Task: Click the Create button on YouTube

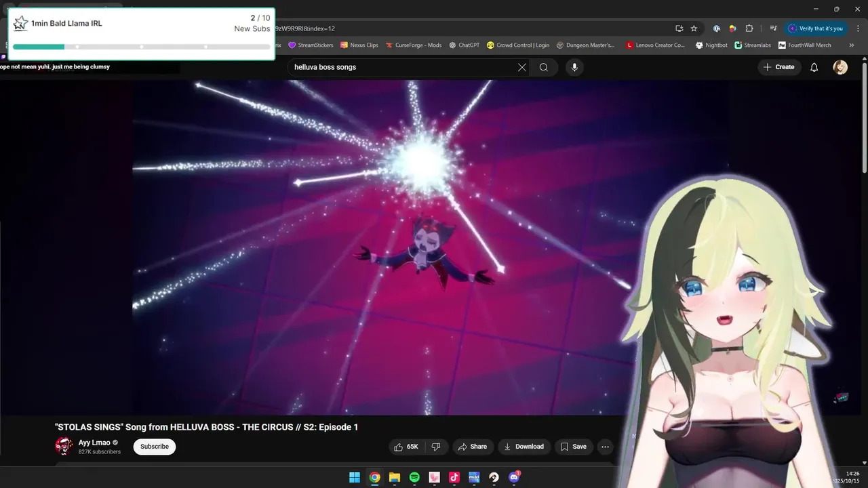Action: pos(778,67)
